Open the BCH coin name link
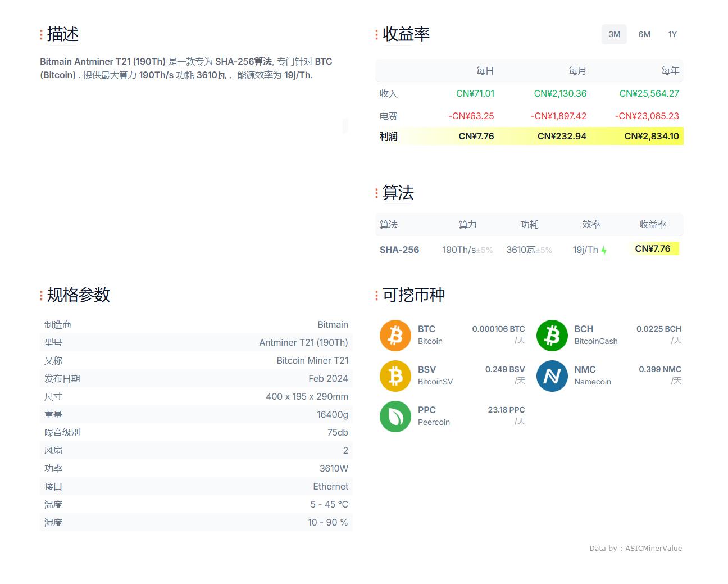Image resolution: width=728 pixels, height=584 pixels. 584,329
